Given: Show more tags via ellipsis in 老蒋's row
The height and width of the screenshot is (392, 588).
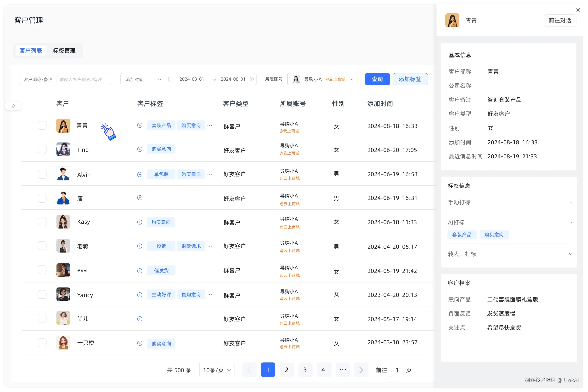Looking at the screenshot, I should click(x=211, y=246).
